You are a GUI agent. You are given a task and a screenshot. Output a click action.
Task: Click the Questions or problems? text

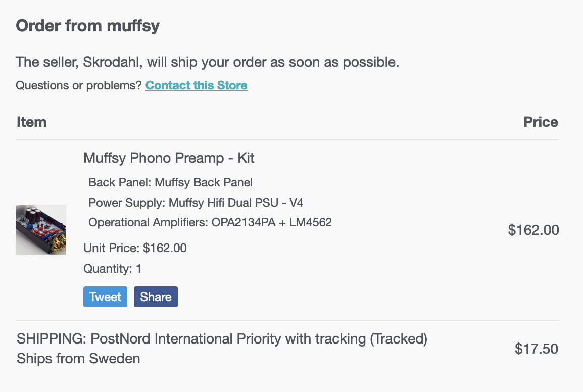pos(79,85)
